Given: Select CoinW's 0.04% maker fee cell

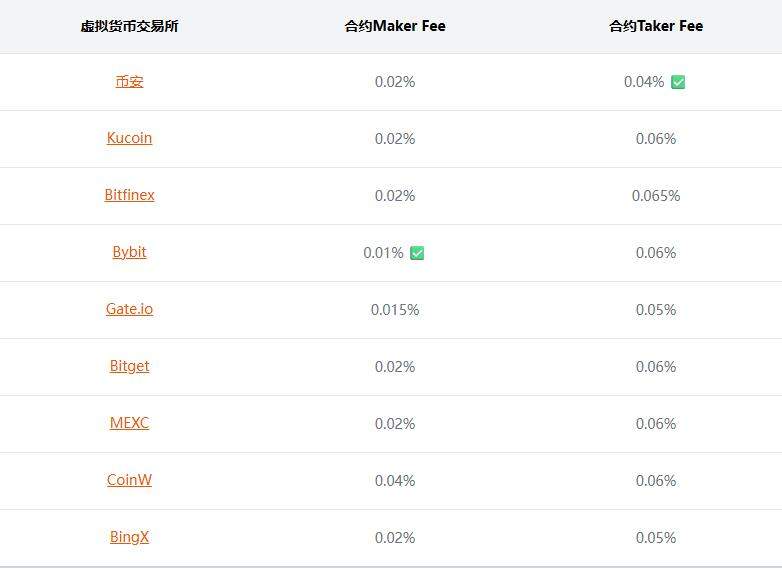Looking at the screenshot, I should [395, 481].
